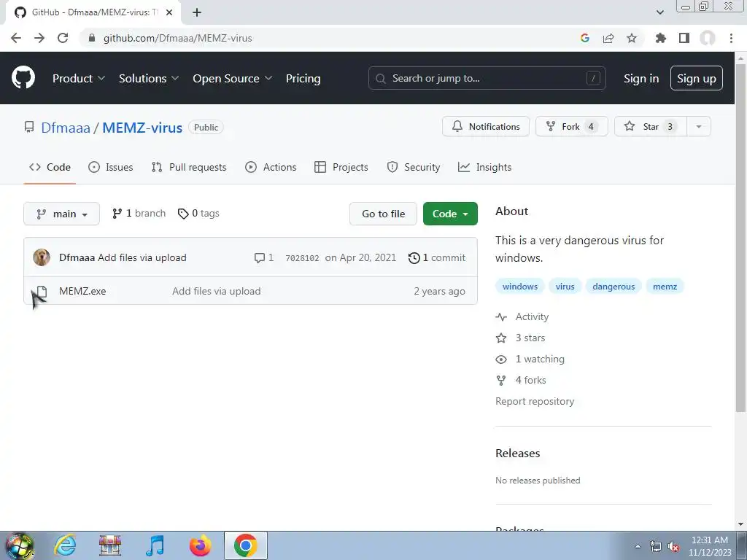Launch Firefox from taskbar

(x=200, y=545)
